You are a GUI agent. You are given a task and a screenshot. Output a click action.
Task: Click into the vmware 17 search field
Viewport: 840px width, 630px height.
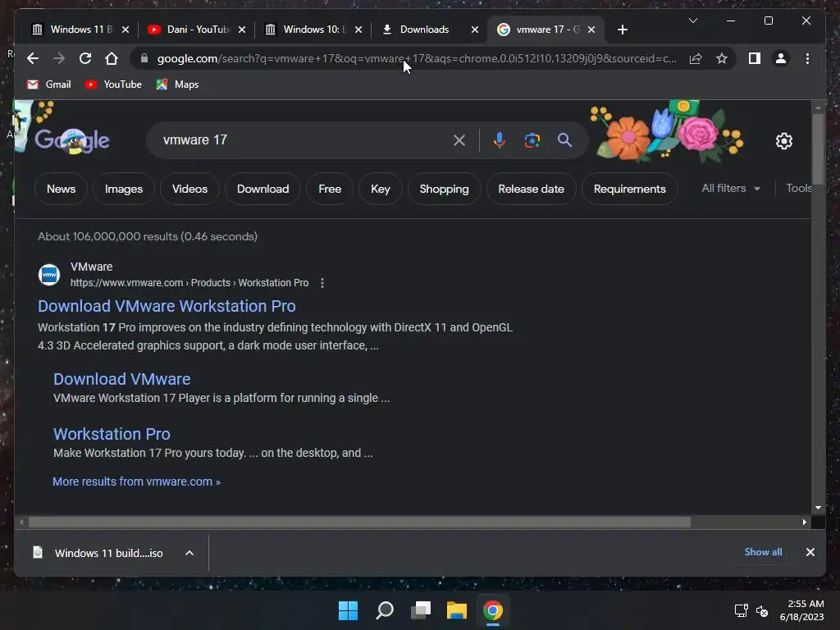[x=300, y=140]
